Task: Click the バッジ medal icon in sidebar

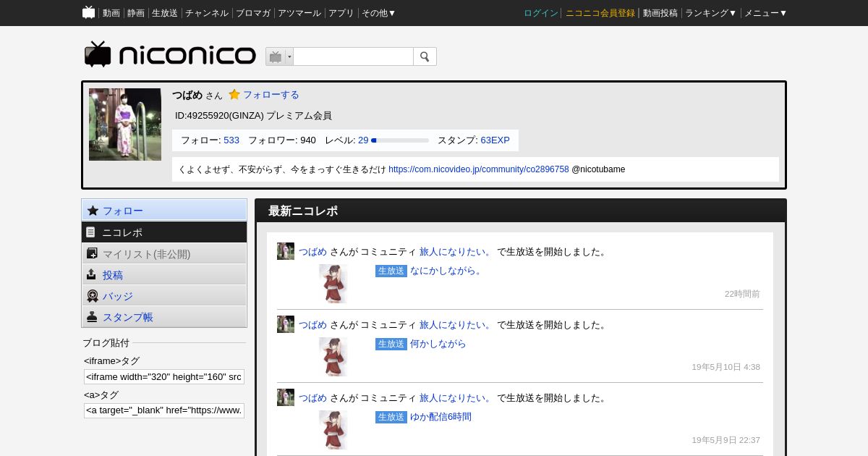Action: tap(92, 295)
